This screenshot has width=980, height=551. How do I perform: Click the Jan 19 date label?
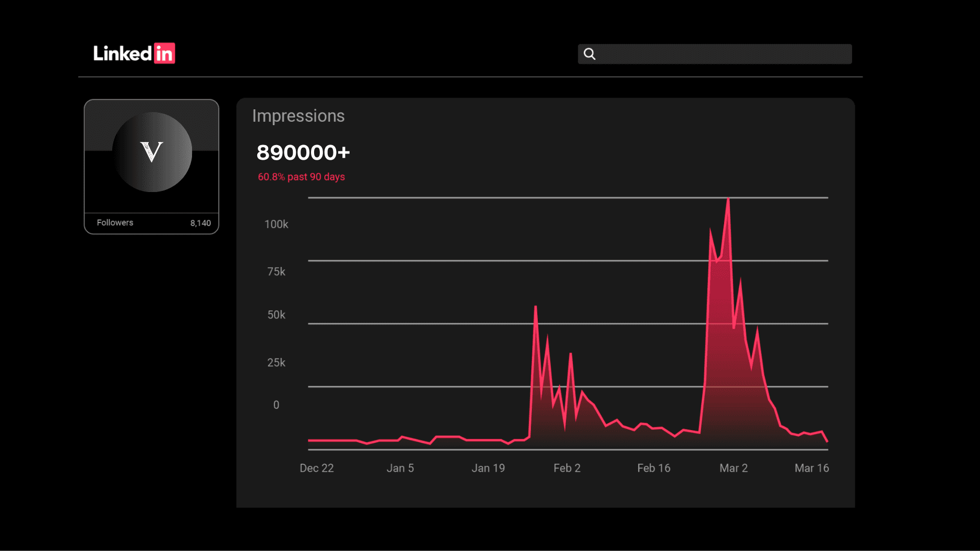coord(488,468)
